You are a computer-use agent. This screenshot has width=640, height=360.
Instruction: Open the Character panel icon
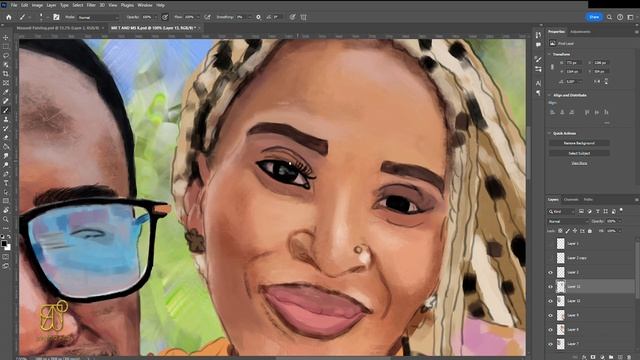pyautogui.click(x=538, y=83)
